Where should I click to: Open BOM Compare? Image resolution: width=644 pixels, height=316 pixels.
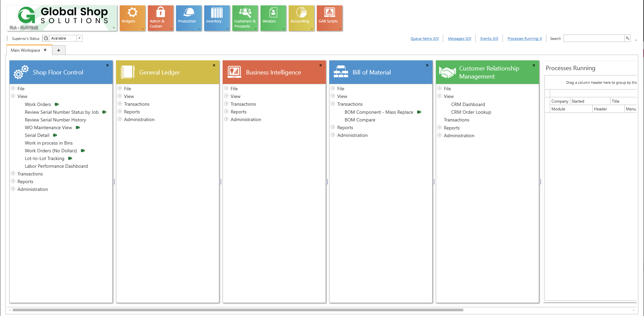click(x=360, y=120)
